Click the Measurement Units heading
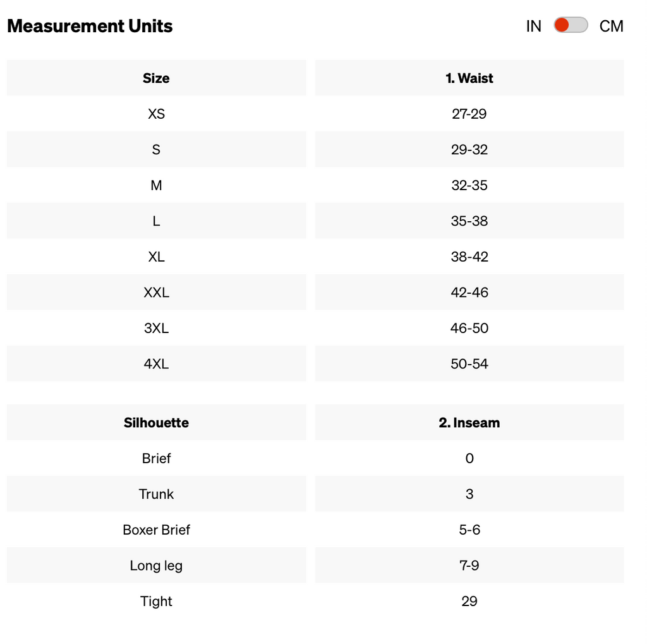647x644 pixels. [x=90, y=26]
